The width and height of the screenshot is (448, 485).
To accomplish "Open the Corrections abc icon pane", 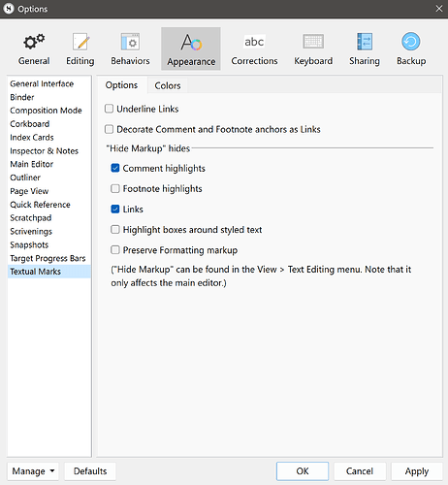I will (254, 49).
